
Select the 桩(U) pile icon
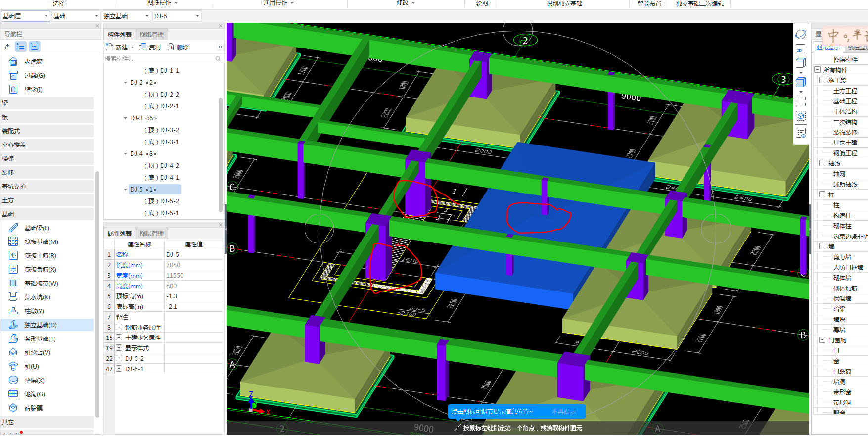(x=13, y=367)
